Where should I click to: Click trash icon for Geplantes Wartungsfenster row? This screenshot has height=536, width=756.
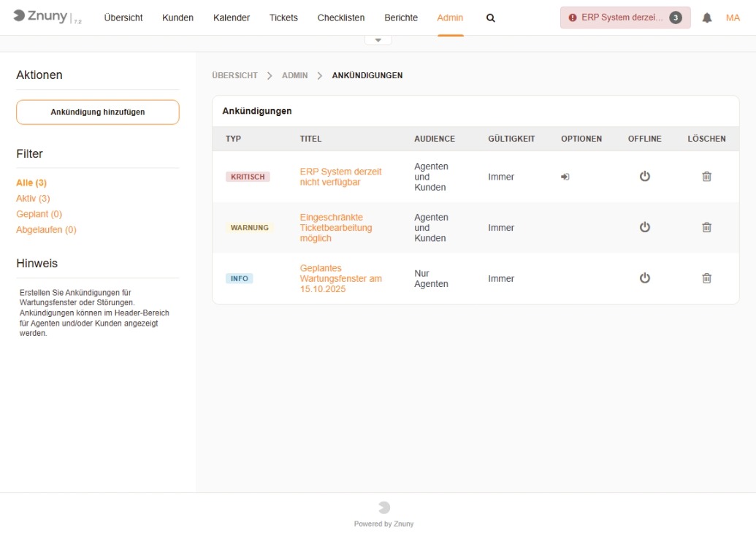pos(706,278)
